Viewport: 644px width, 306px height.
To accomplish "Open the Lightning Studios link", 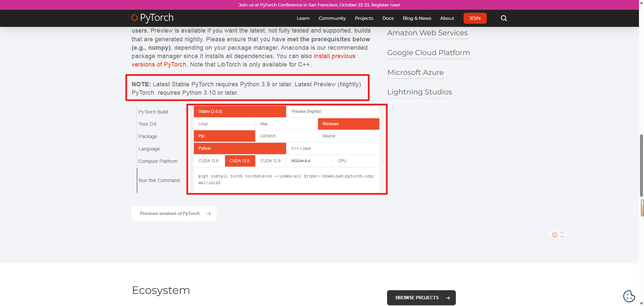I will click(420, 92).
